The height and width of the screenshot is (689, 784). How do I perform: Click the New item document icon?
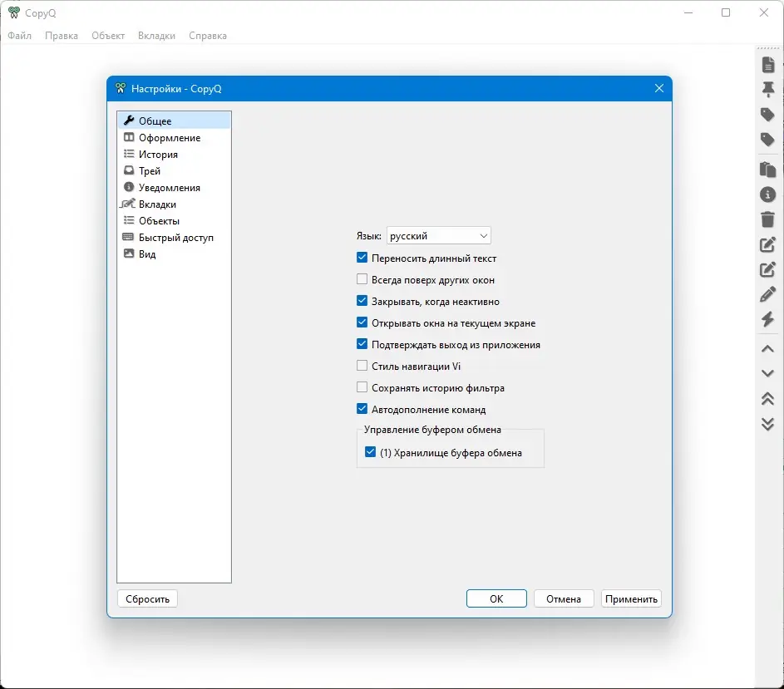pyautogui.click(x=768, y=65)
